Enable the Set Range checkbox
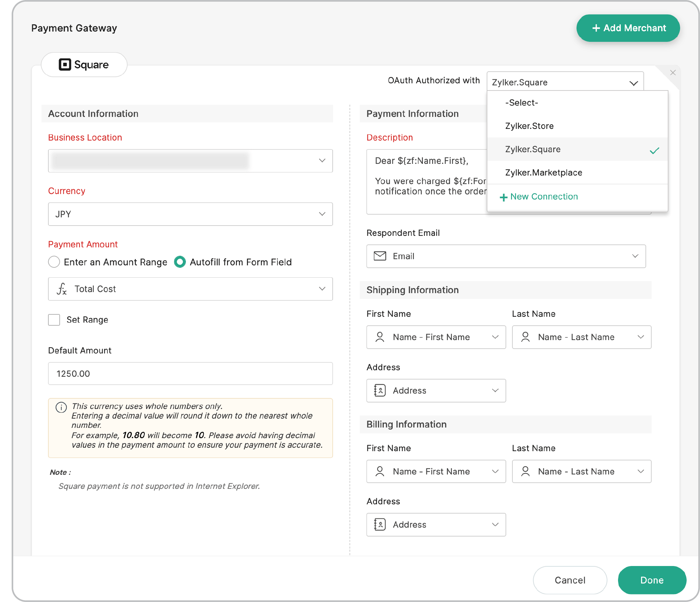 [54, 320]
